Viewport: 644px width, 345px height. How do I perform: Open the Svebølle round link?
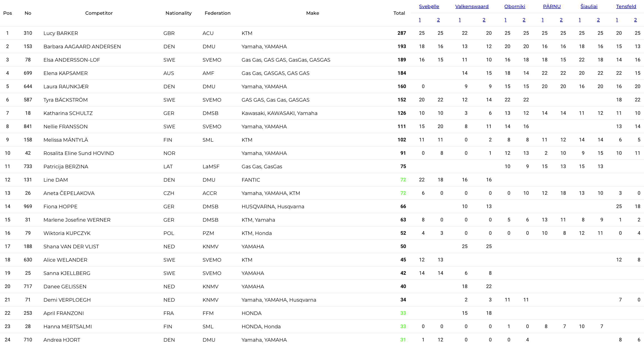pos(429,6)
